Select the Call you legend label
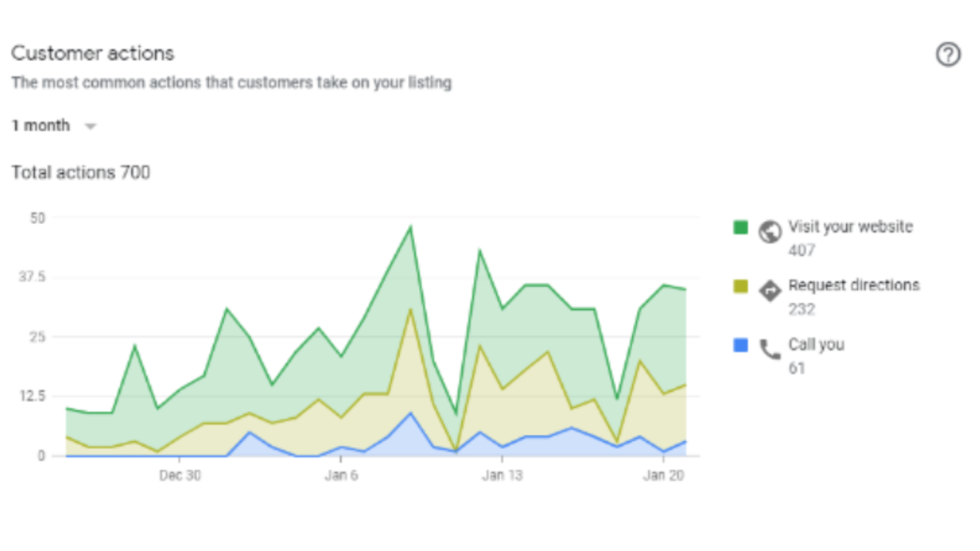980x551 pixels. [816, 344]
